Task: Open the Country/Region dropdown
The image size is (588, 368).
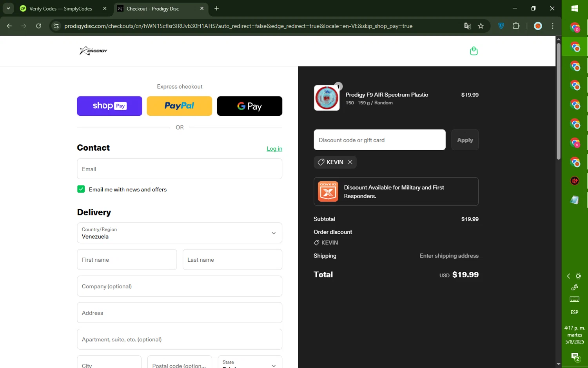Action: tap(180, 233)
